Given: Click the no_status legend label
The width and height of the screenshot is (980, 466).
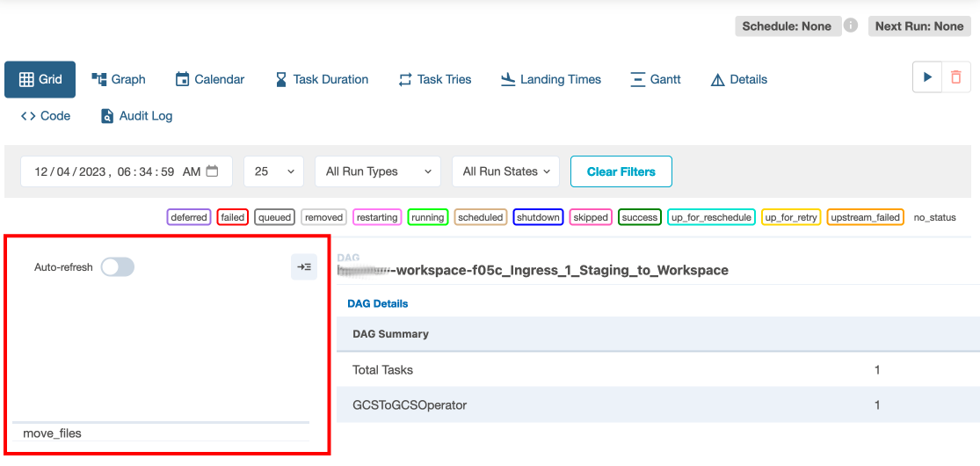Looking at the screenshot, I should coord(934,218).
